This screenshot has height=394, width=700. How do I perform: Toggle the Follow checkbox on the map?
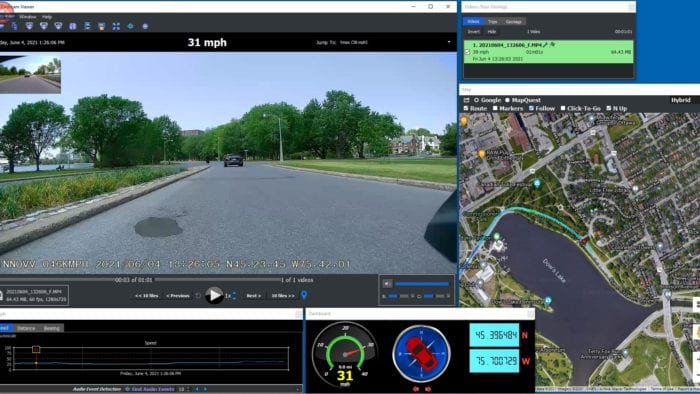tap(531, 108)
